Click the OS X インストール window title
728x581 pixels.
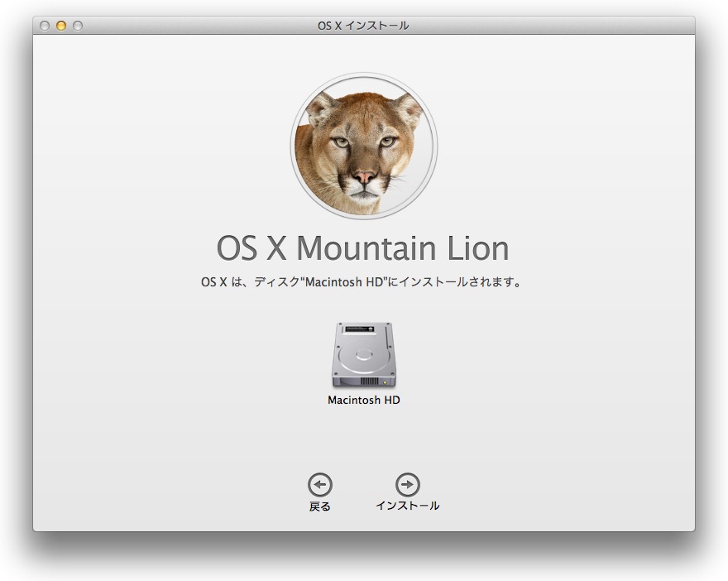(x=364, y=26)
